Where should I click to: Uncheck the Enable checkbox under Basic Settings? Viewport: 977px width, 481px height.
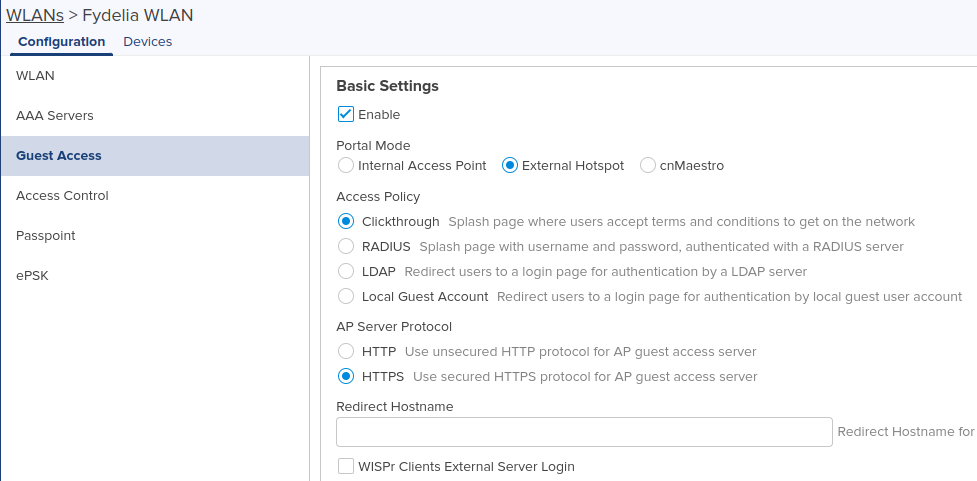click(x=346, y=114)
